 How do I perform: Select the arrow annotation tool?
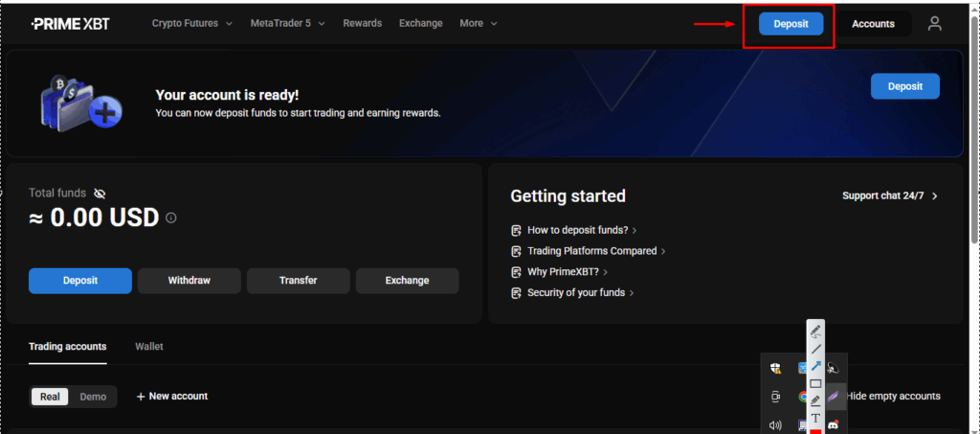pos(815,366)
